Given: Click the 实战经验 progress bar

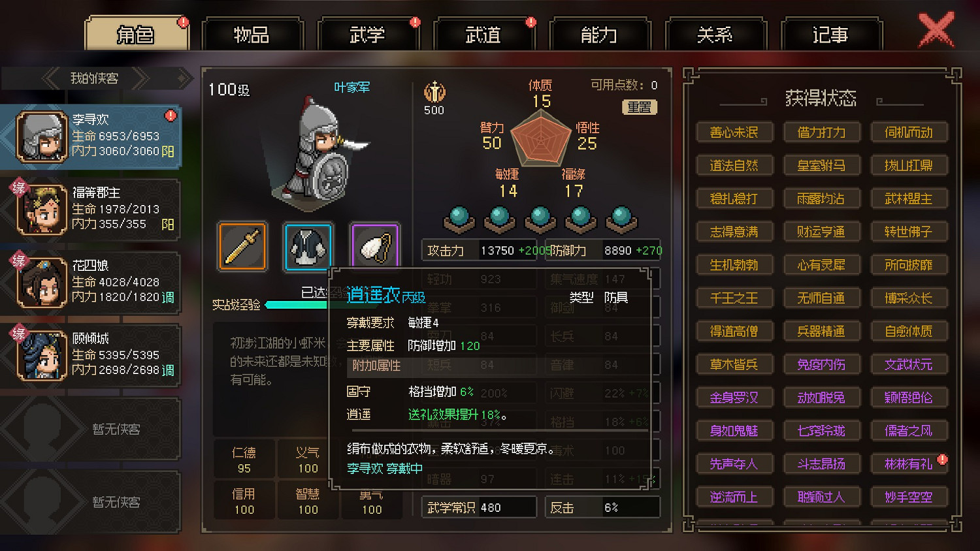Looking at the screenshot, I should tap(298, 304).
